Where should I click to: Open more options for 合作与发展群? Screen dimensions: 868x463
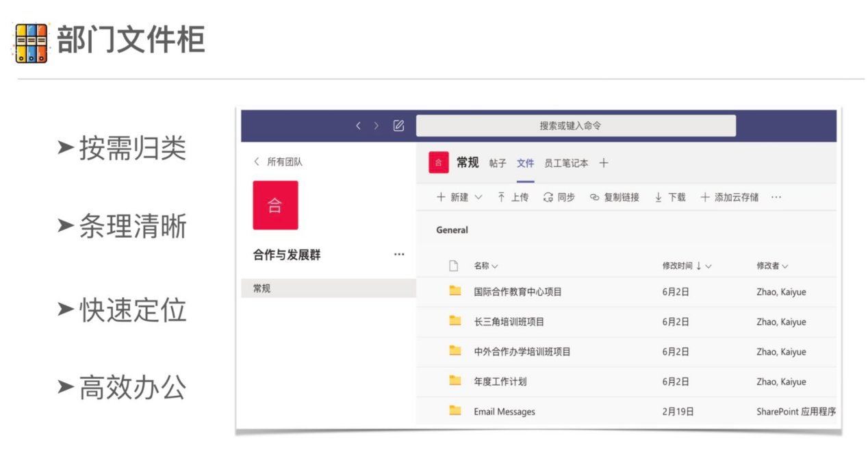pyautogui.click(x=399, y=255)
